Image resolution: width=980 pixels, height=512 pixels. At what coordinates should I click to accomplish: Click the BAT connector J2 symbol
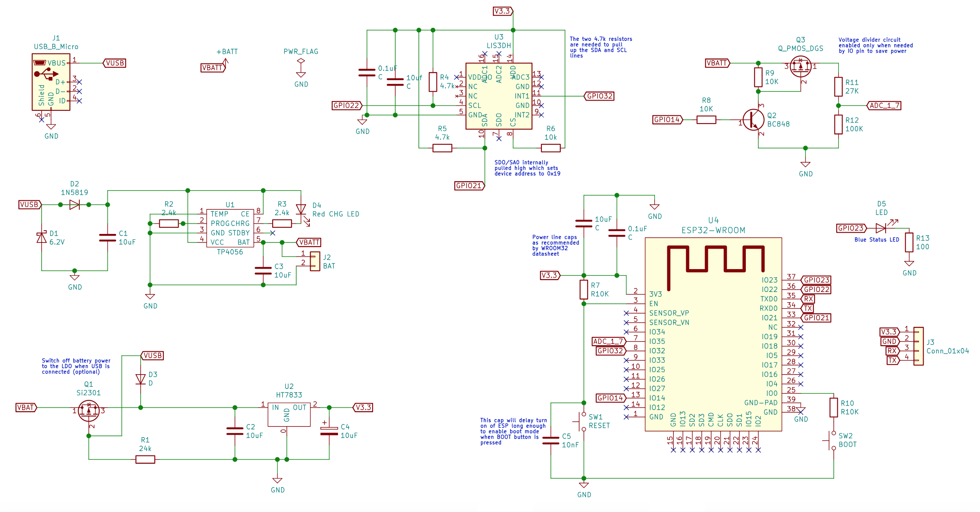(315, 261)
